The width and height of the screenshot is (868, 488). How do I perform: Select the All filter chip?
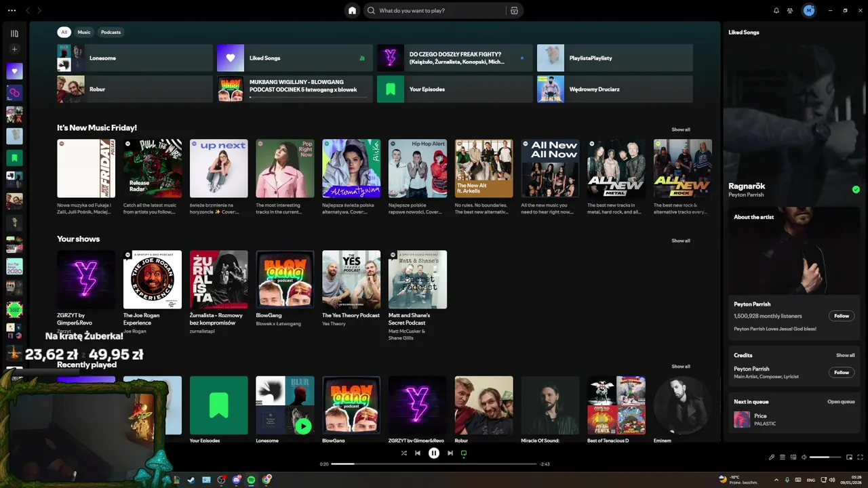pyautogui.click(x=64, y=32)
